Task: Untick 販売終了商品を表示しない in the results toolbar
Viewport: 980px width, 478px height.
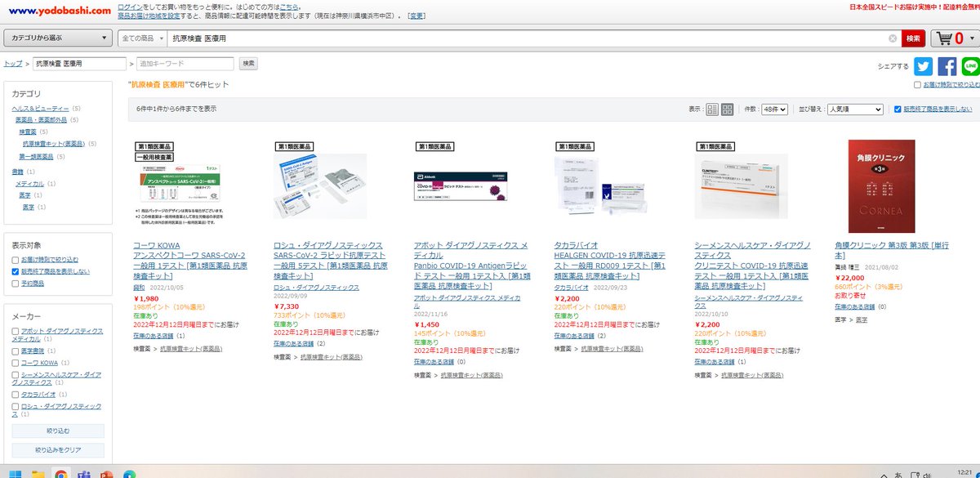Action: click(x=898, y=109)
